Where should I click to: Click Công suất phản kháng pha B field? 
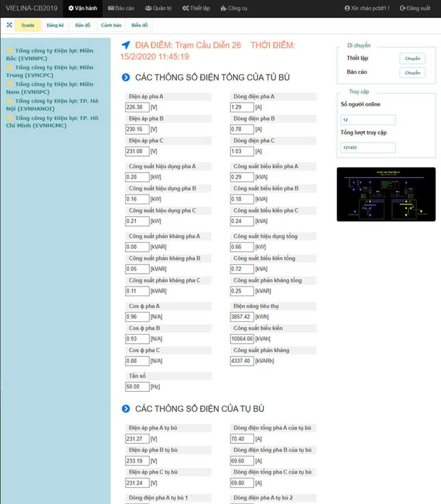pyautogui.click(x=137, y=269)
